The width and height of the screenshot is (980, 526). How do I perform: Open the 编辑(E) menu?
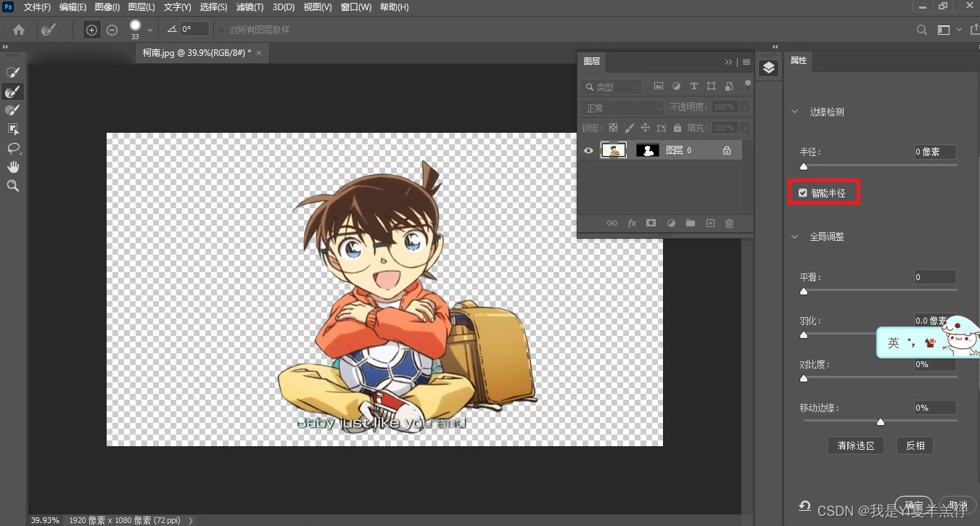pyautogui.click(x=73, y=7)
